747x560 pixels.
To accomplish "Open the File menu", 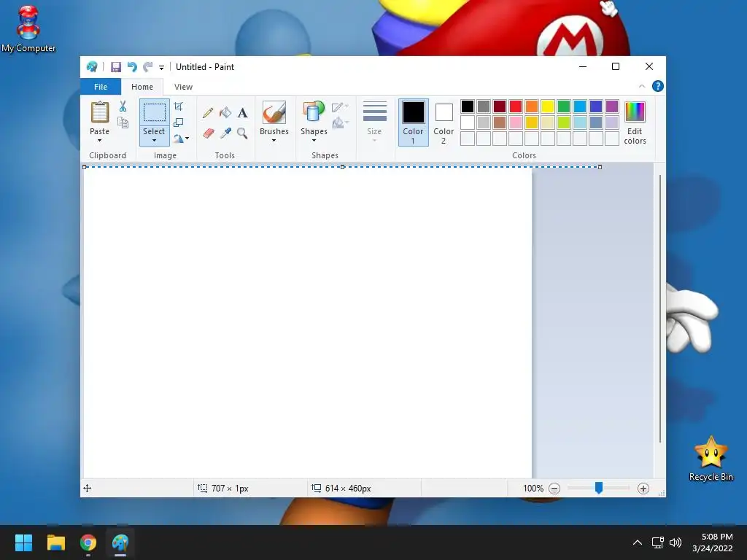I will tap(101, 87).
